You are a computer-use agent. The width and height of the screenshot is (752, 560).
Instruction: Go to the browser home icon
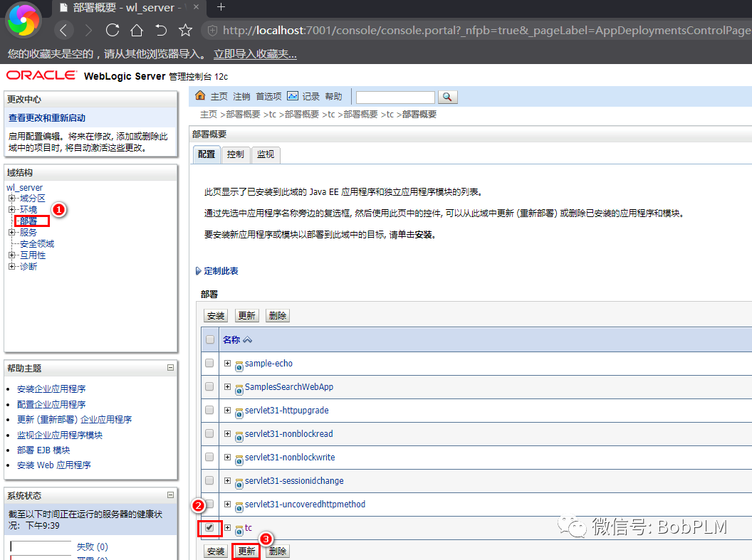[137, 30]
